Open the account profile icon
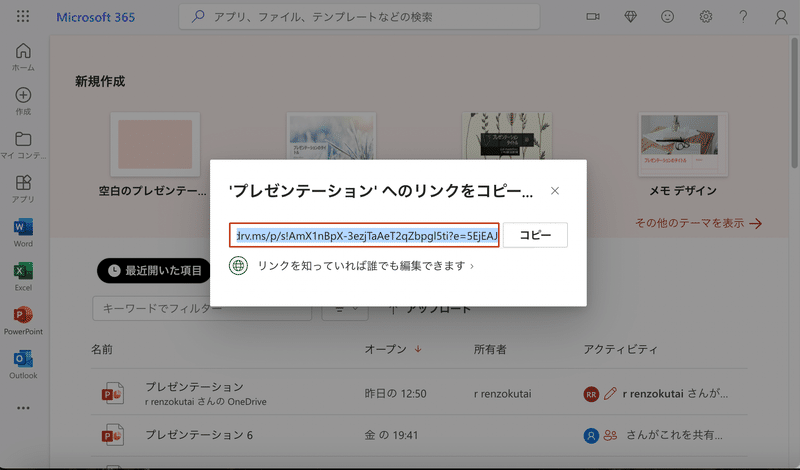 (781, 17)
